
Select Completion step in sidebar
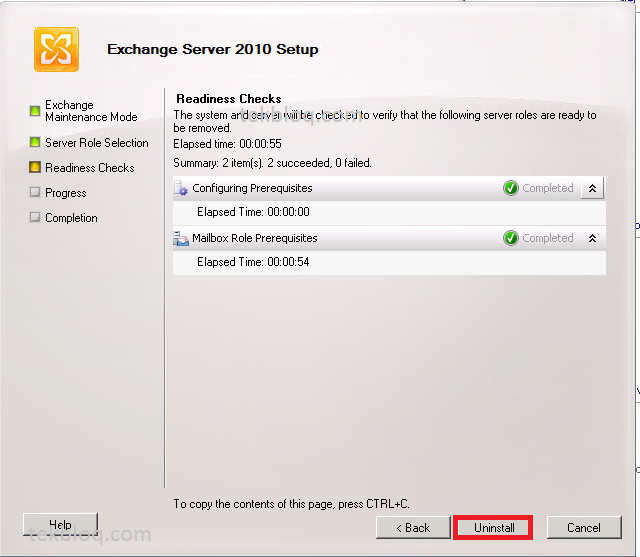click(x=71, y=218)
